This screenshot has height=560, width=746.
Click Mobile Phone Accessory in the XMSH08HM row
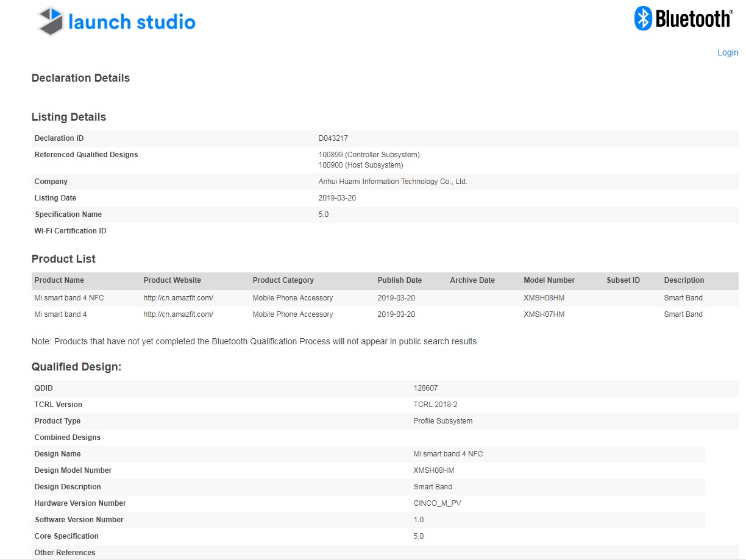pyautogui.click(x=293, y=298)
